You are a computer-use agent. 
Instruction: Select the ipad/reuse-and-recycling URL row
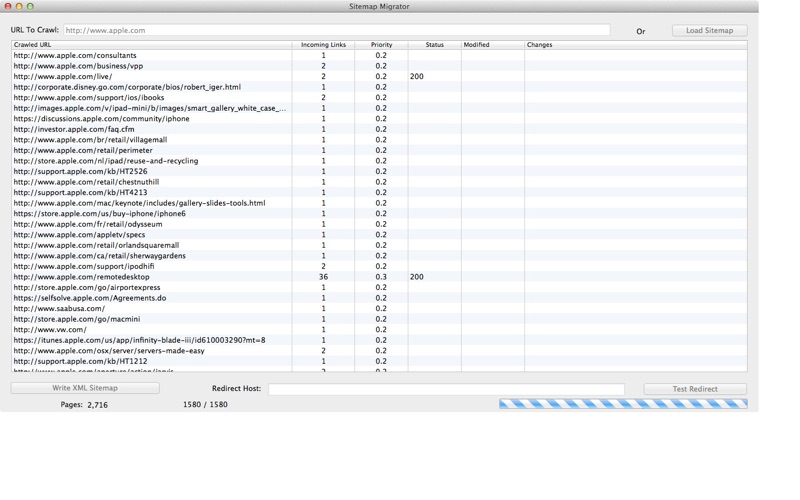pyautogui.click(x=379, y=161)
